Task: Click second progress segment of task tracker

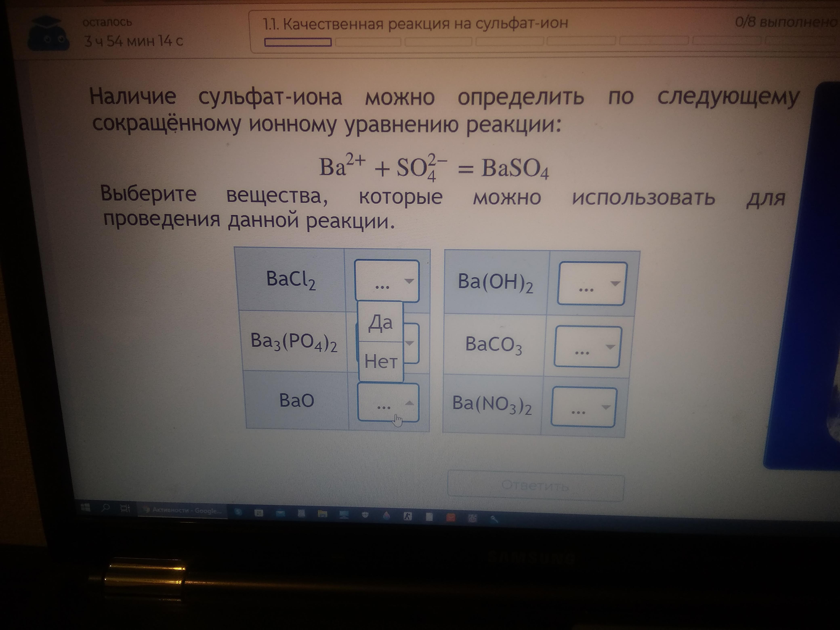Action: pyautogui.click(x=367, y=42)
